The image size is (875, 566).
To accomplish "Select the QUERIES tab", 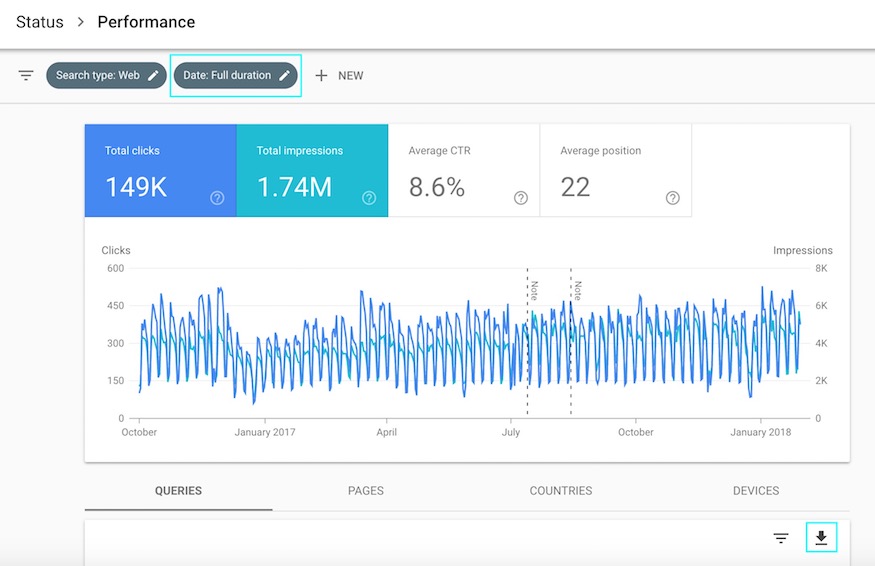I will pos(179,491).
